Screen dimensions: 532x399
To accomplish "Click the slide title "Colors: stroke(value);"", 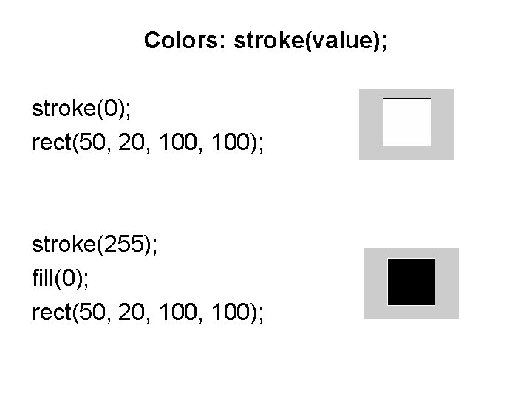I will (x=265, y=41).
